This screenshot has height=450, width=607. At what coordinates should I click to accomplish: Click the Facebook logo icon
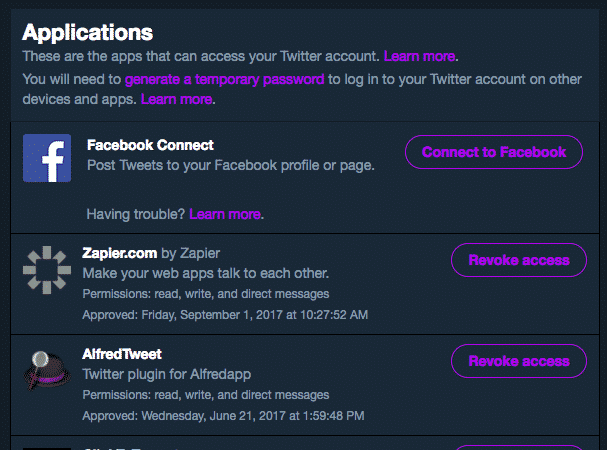tap(47, 158)
